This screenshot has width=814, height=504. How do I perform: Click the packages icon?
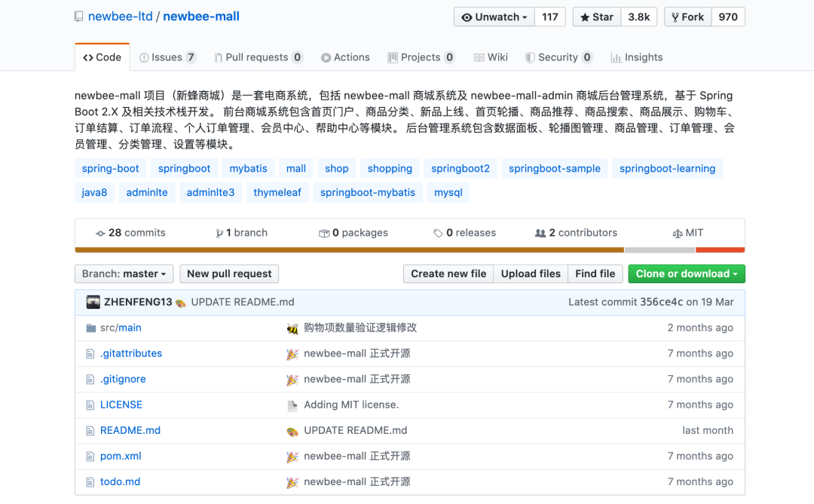pos(324,233)
